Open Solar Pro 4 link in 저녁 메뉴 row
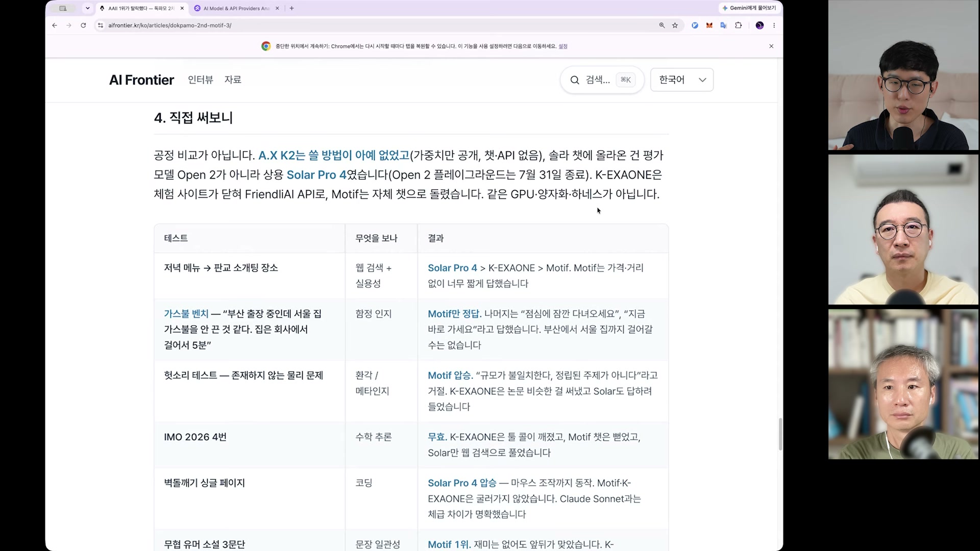This screenshot has height=551, width=980. pos(452,268)
